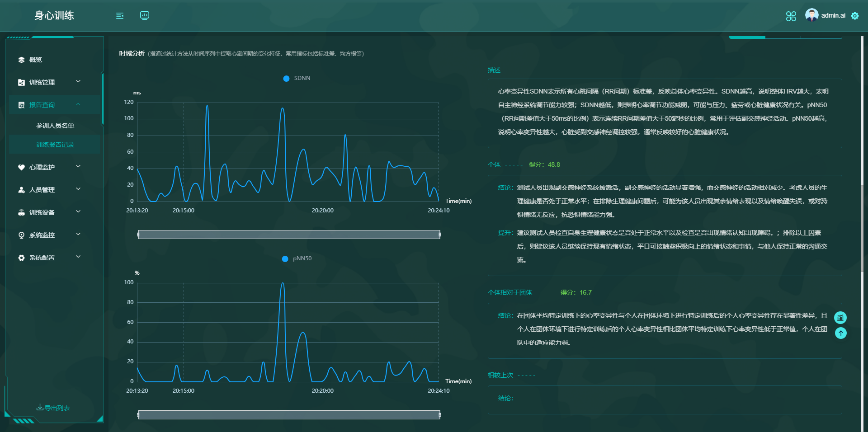
Task: Toggle the SDNN series legend dot
Action: coord(286,78)
